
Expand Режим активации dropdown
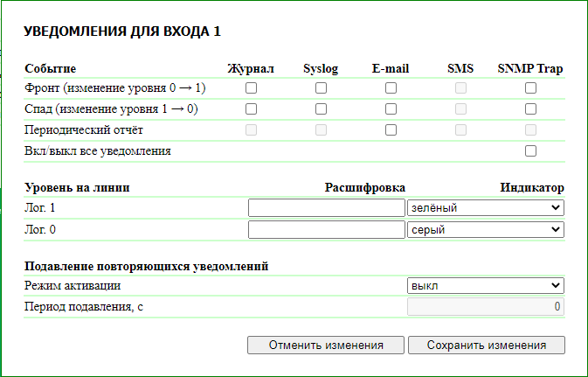[x=486, y=286]
